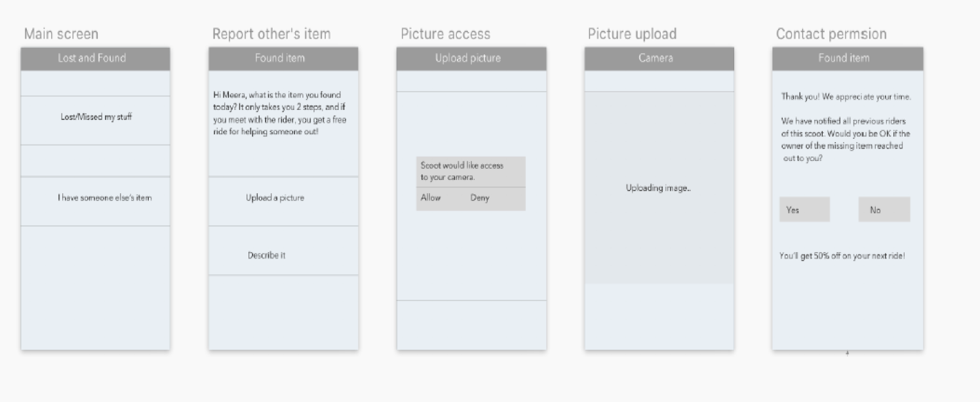Allow Scoot camera access

click(x=431, y=198)
